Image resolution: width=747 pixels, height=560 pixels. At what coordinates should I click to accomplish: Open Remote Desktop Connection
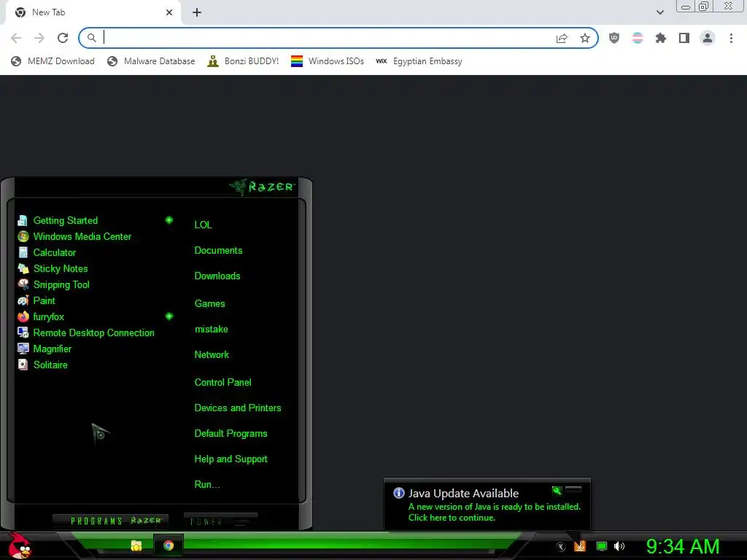(x=86, y=332)
